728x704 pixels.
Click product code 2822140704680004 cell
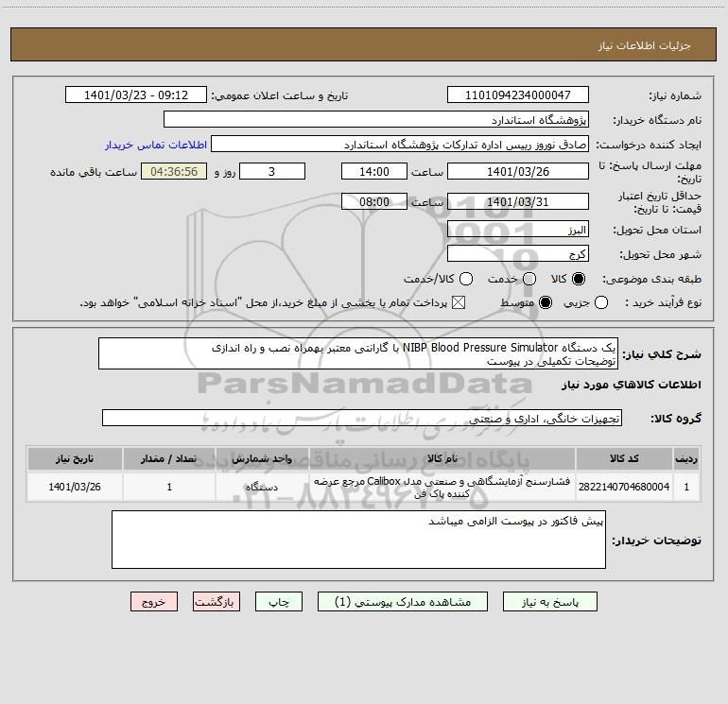(624, 487)
